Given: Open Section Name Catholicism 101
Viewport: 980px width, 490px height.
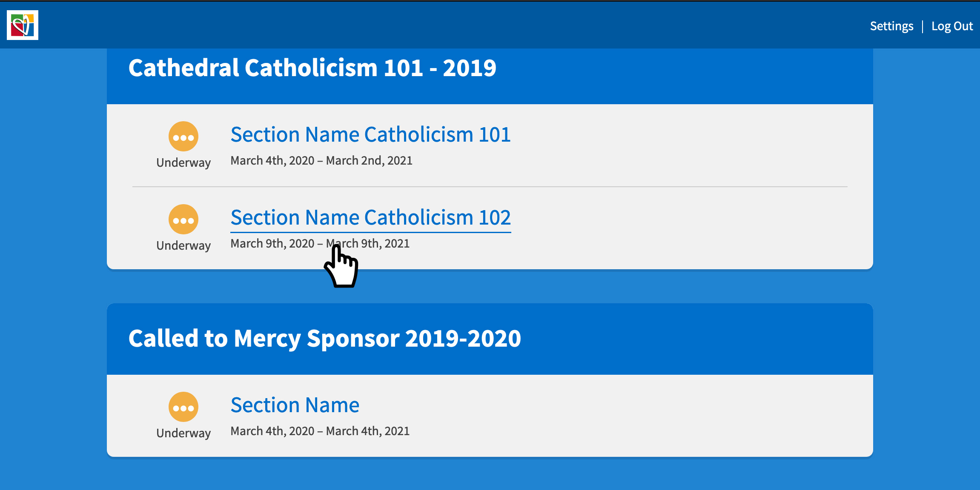Looking at the screenshot, I should pyautogui.click(x=370, y=134).
